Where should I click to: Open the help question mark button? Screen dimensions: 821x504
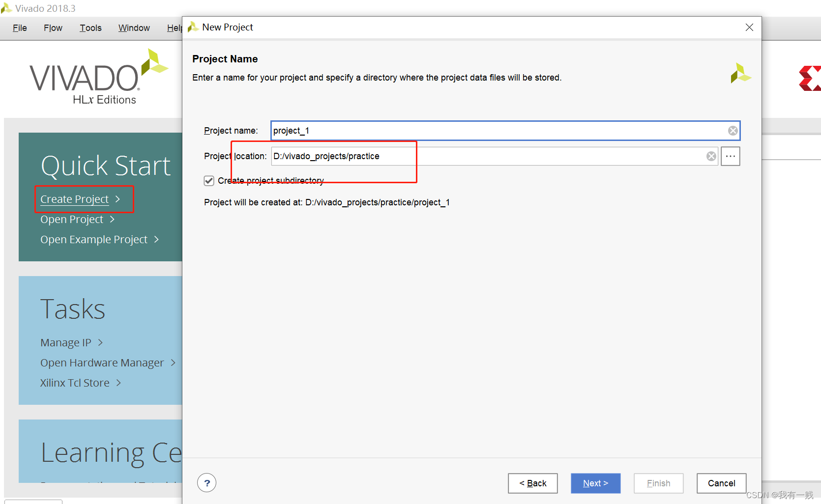tap(207, 483)
